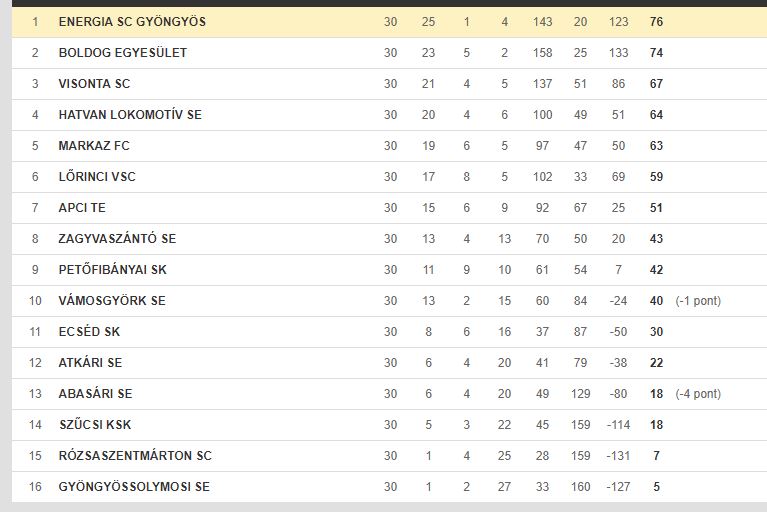Open the HATVAN LOKOMOTÍV SE team entry

click(x=130, y=115)
